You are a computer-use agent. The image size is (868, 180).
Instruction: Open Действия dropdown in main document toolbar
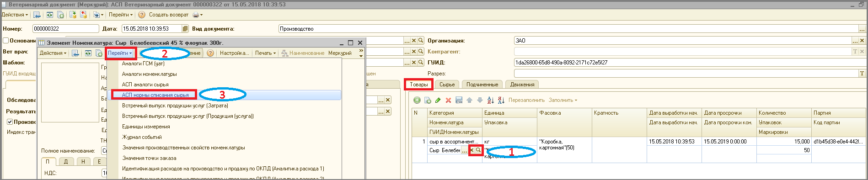[15, 15]
